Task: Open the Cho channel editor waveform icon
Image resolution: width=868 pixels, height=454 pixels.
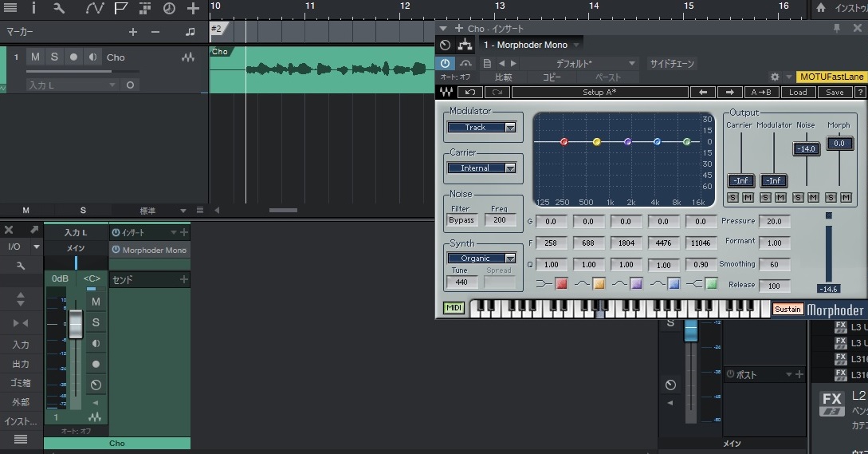Action: click(95, 416)
